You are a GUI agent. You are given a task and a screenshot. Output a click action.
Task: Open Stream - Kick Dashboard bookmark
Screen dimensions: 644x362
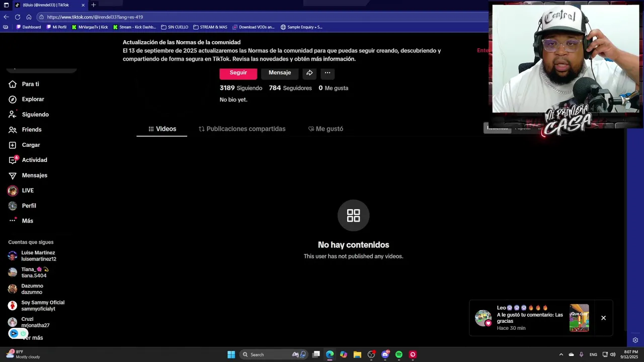click(x=134, y=27)
